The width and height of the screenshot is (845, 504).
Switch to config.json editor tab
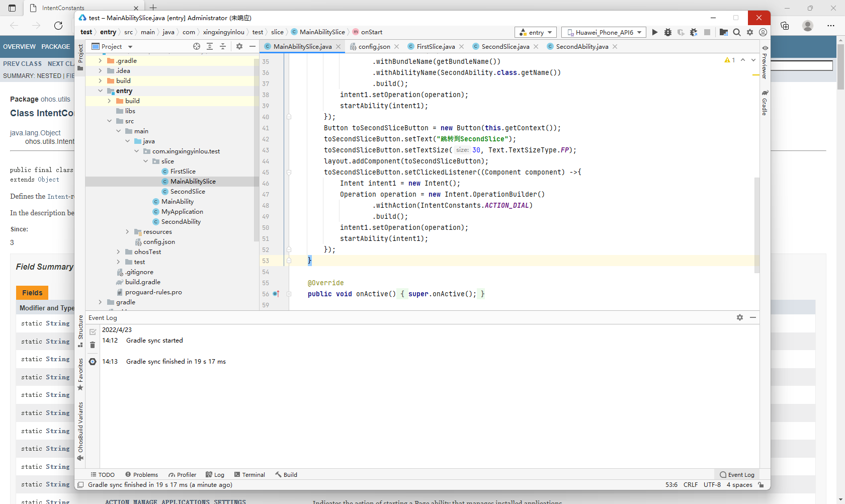374,46
